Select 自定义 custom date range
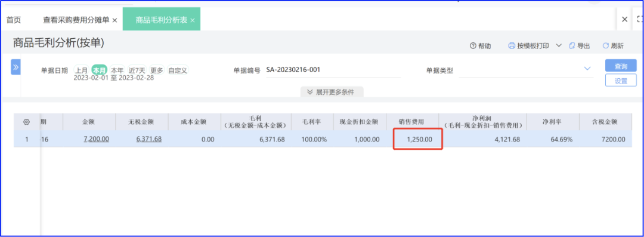This screenshot has height=237, width=644. [178, 70]
